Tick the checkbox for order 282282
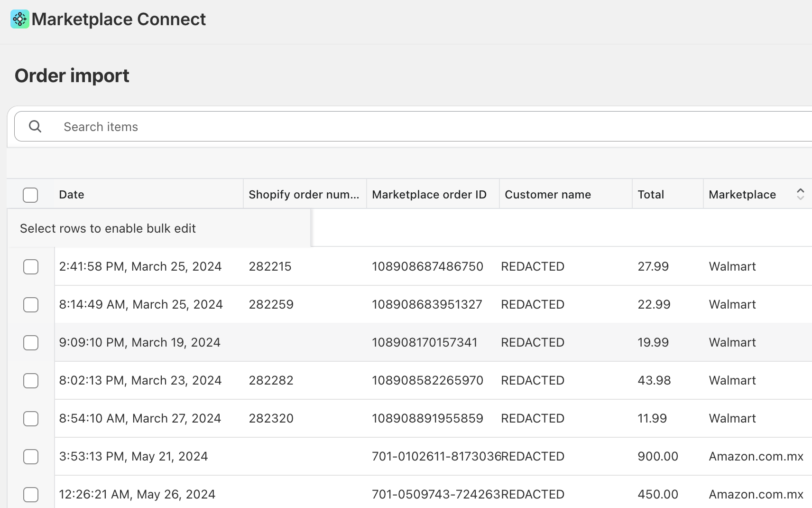 (31, 381)
